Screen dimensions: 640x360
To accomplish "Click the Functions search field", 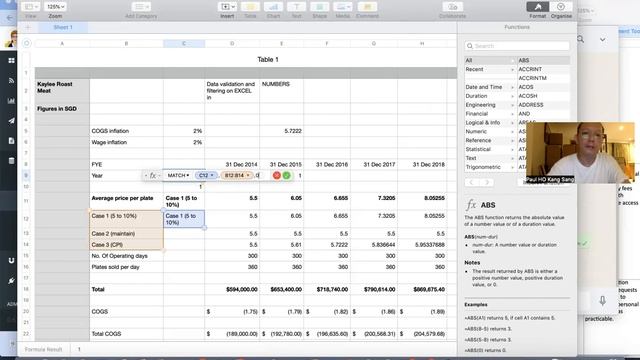I will pos(517,46).
